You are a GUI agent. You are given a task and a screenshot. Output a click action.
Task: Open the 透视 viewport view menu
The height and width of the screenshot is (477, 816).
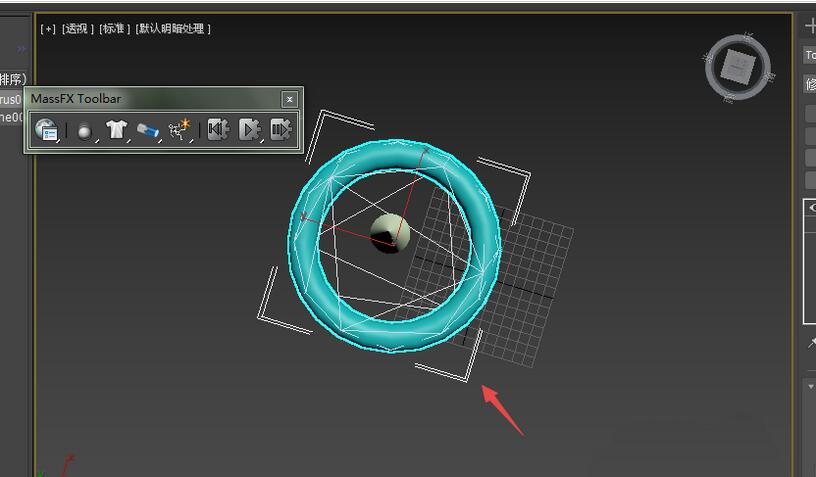[x=77, y=29]
